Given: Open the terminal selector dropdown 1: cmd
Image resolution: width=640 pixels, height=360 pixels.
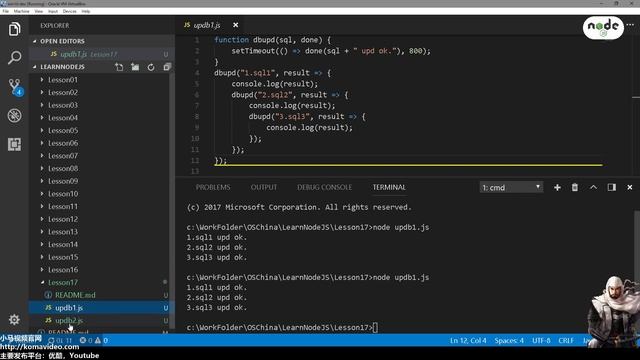Looking at the screenshot, I should pos(511,187).
